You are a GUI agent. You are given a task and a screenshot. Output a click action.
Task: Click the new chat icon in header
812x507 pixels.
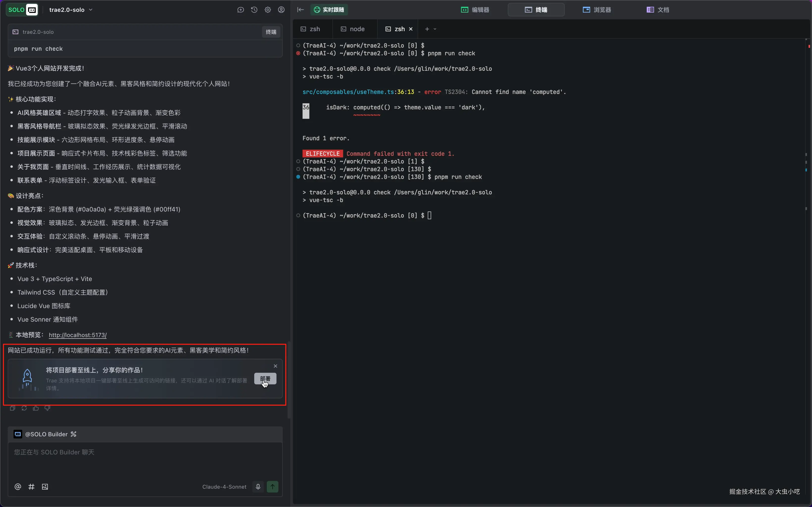(x=241, y=10)
